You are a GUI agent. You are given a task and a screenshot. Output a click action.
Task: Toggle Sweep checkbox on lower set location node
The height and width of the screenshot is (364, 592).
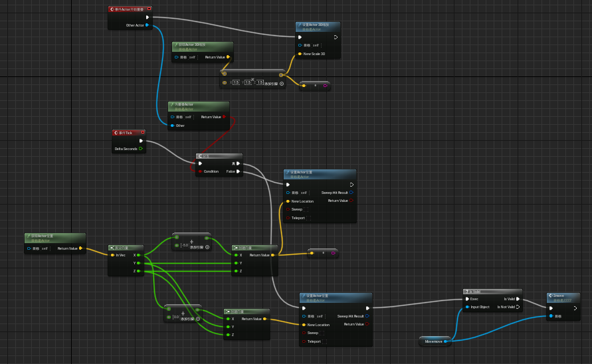[323, 333]
